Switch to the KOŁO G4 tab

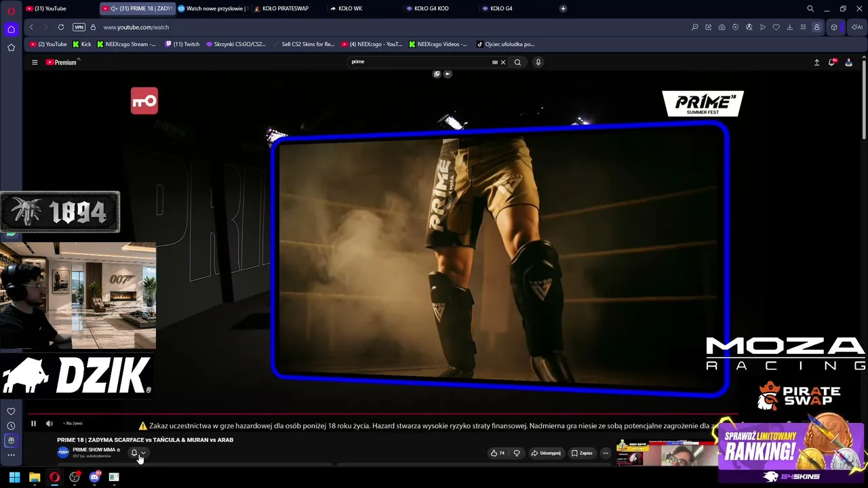coord(516,9)
